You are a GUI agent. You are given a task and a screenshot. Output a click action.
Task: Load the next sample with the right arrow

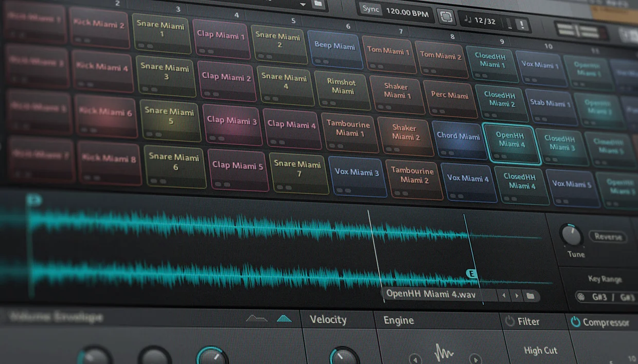pyautogui.click(x=517, y=296)
